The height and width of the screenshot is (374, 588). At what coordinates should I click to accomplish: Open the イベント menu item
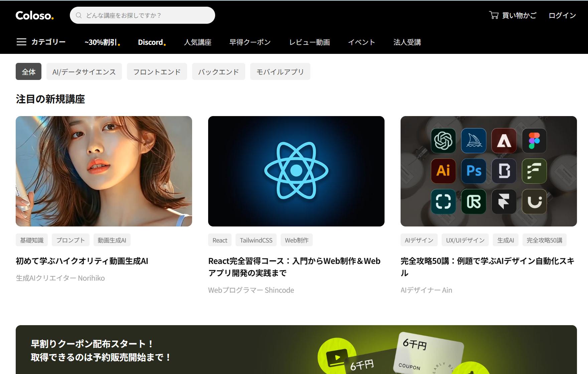click(x=361, y=42)
